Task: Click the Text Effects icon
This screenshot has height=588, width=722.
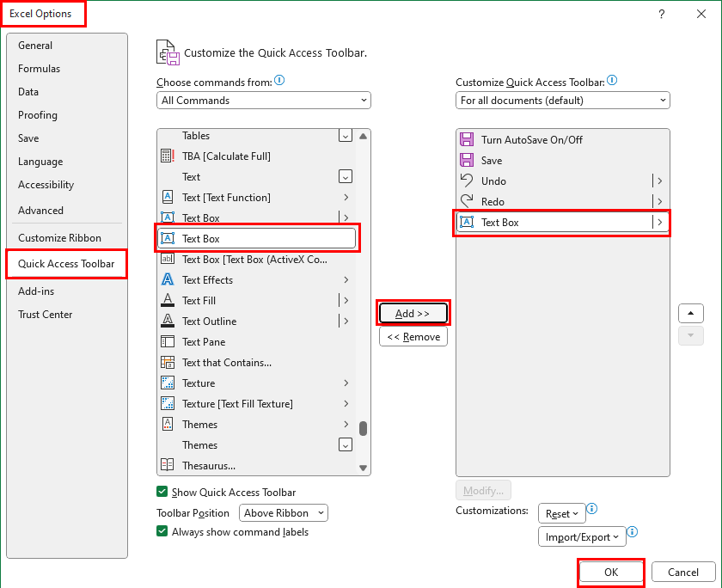Action: (x=167, y=279)
